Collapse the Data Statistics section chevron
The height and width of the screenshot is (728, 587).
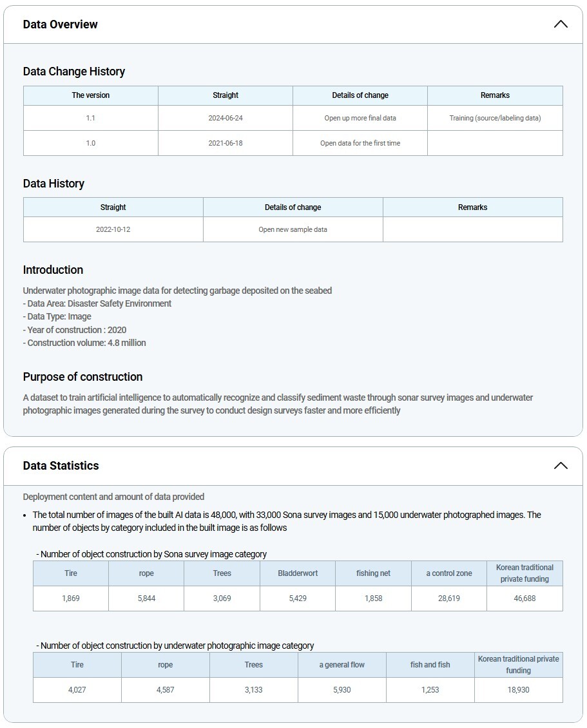[x=561, y=466]
